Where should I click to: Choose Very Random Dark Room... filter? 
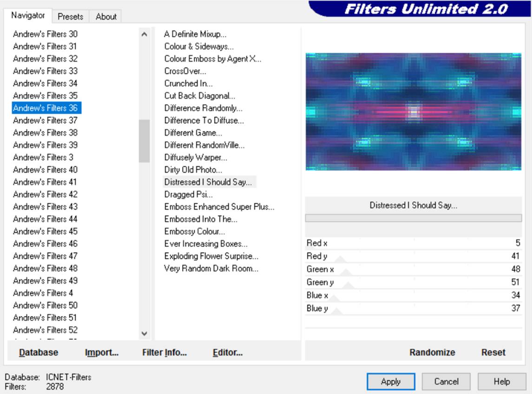click(211, 268)
